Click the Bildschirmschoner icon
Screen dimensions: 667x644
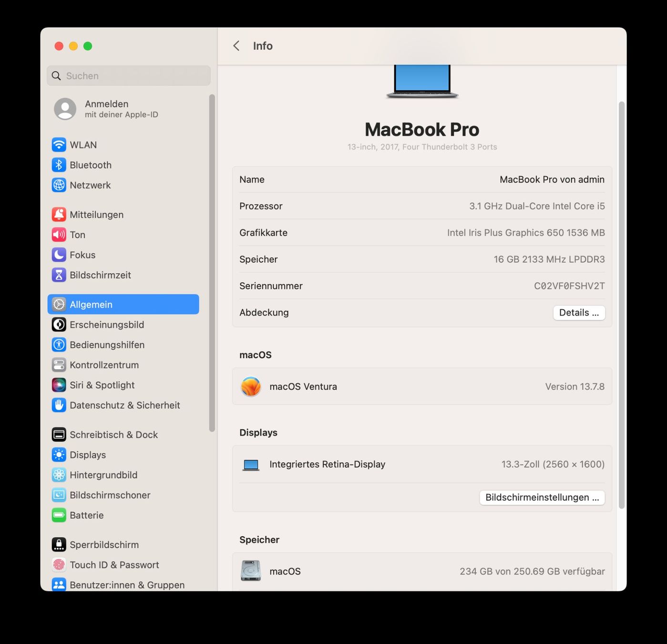click(x=59, y=495)
